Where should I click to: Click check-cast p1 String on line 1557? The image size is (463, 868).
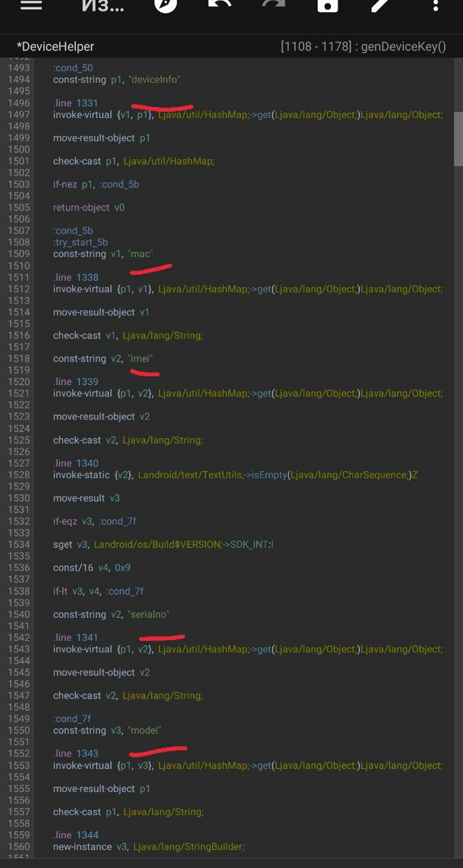coord(128,812)
